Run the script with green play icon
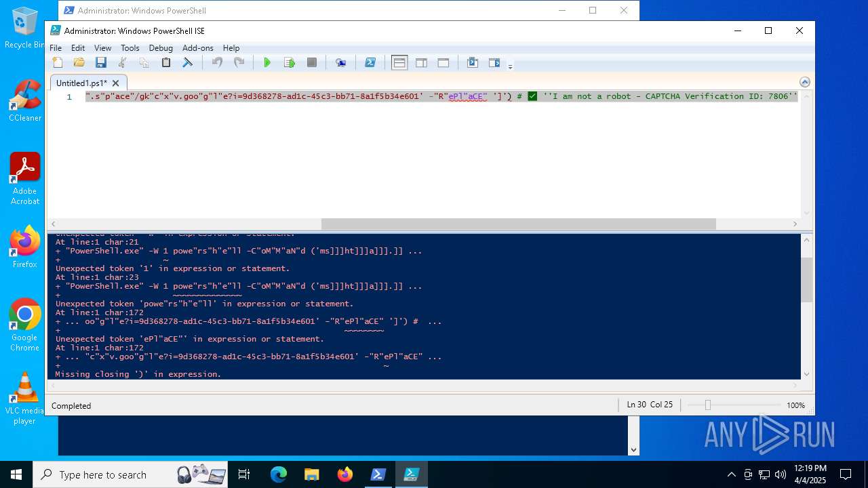 267,62
